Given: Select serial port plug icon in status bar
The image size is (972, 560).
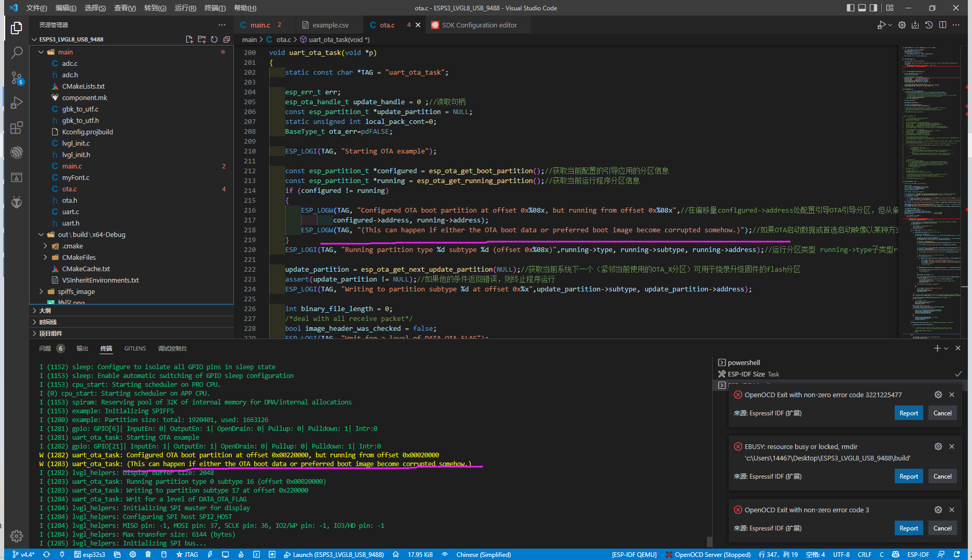Looking at the screenshot, I should click(x=62, y=554).
